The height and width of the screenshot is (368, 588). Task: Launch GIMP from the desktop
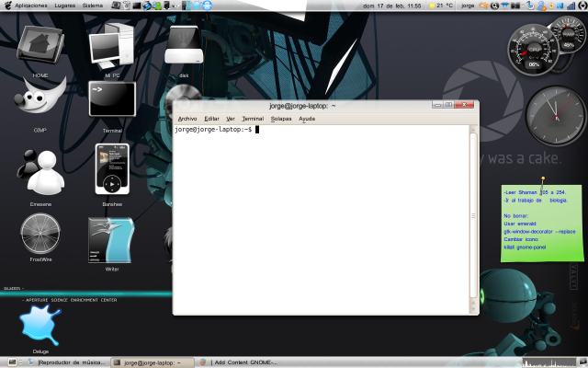coord(40,96)
